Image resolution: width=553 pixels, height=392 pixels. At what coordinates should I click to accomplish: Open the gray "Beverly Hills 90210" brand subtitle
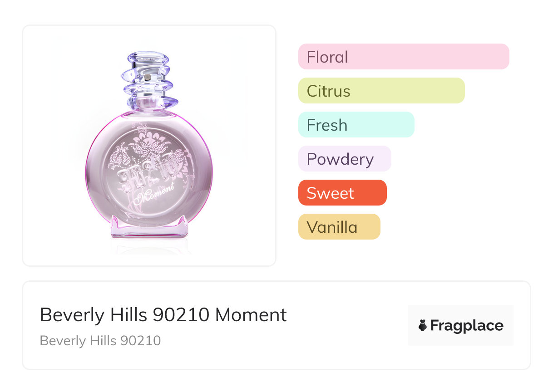click(x=100, y=340)
